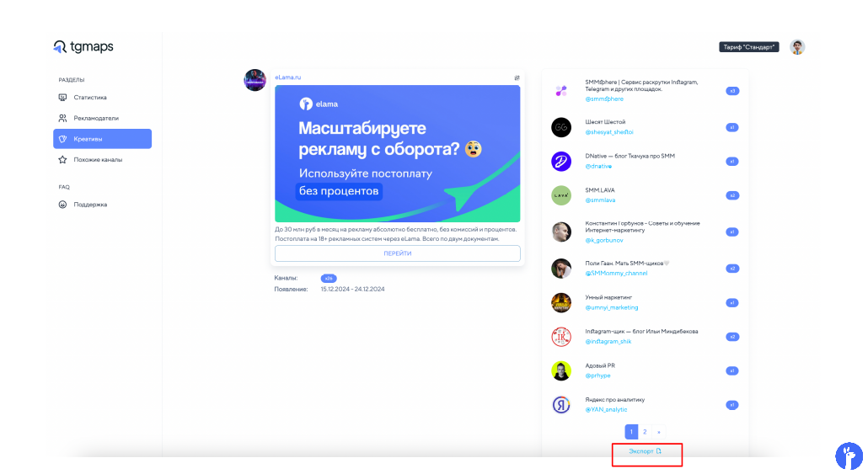Click the Тариф "Стандарт" badge
The width and height of the screenshot is (868, 474).
click(x=749, y=47)
